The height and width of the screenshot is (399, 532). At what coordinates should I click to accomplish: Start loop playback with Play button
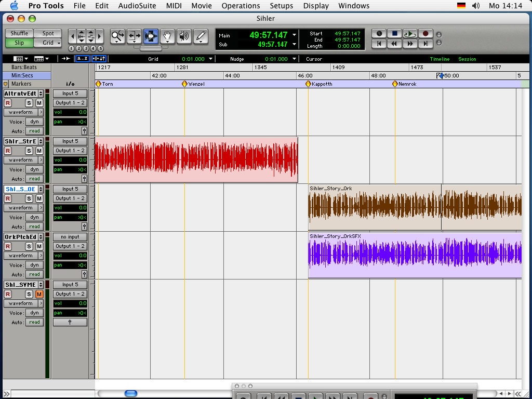pos(410,34)
